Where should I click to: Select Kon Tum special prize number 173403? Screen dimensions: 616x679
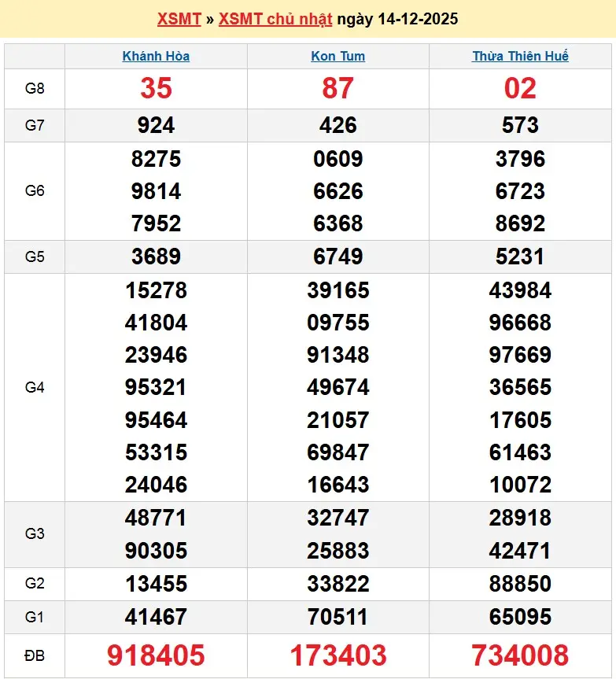tap(338, 655)
